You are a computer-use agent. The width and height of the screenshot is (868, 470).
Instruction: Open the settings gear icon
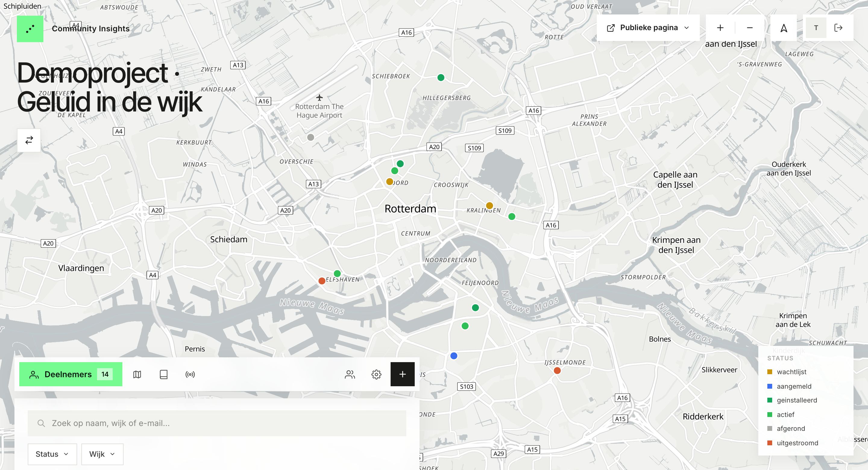[x=376, y=374]
